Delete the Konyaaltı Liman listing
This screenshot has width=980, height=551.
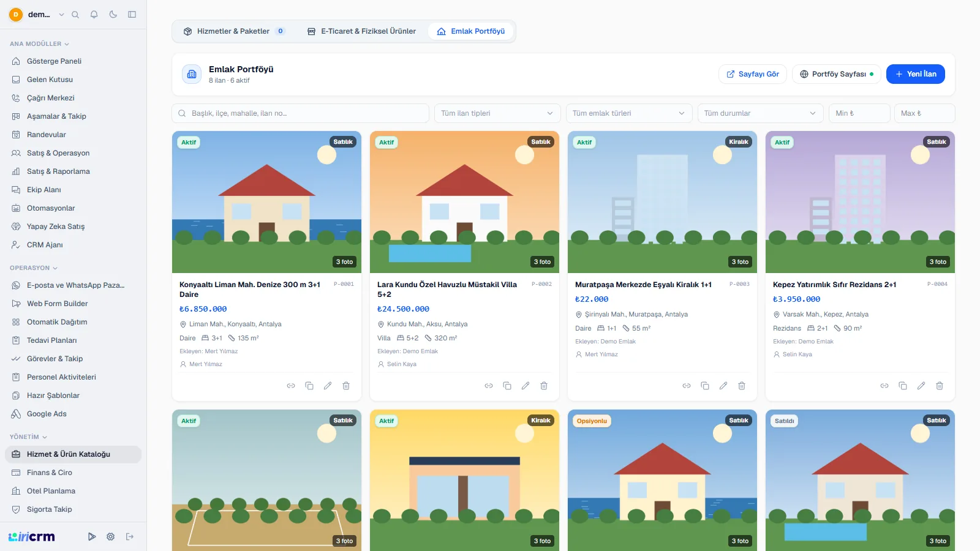(x=346, y=386)
